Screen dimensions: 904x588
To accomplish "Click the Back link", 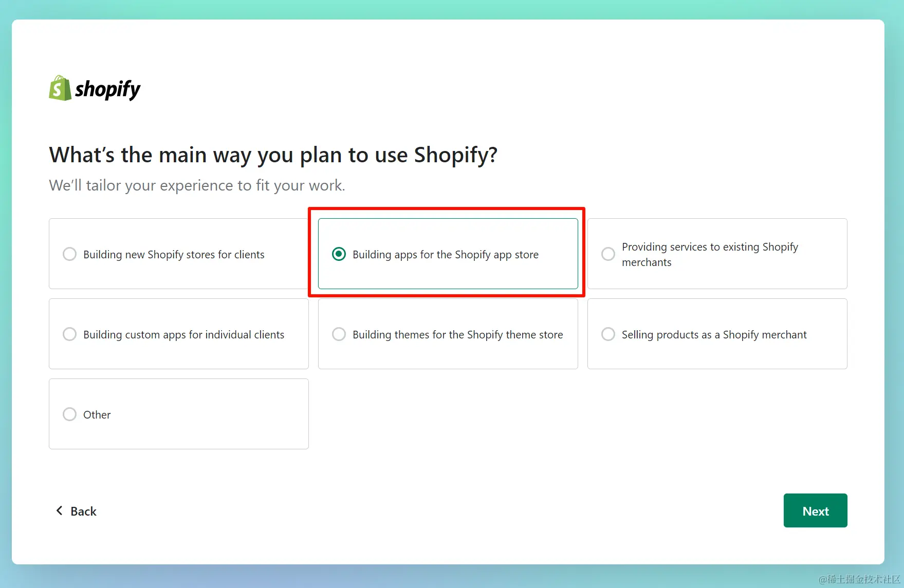I will 83,510.
